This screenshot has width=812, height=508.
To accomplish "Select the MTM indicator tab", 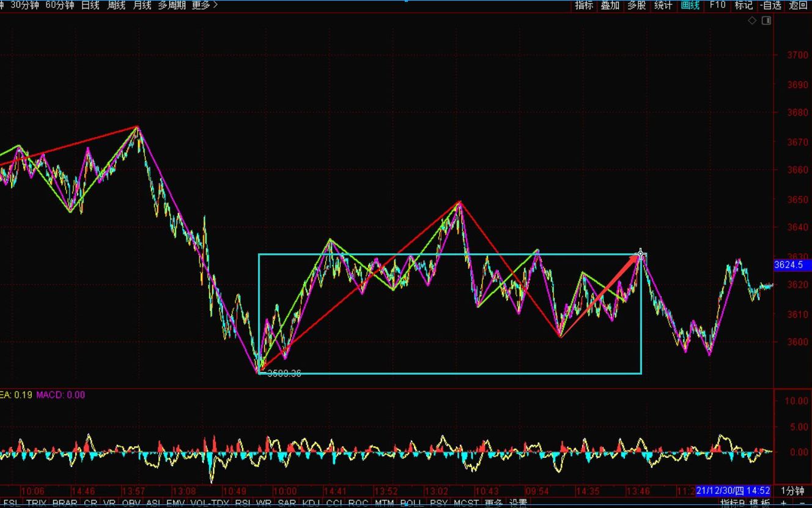I will 384,503.
